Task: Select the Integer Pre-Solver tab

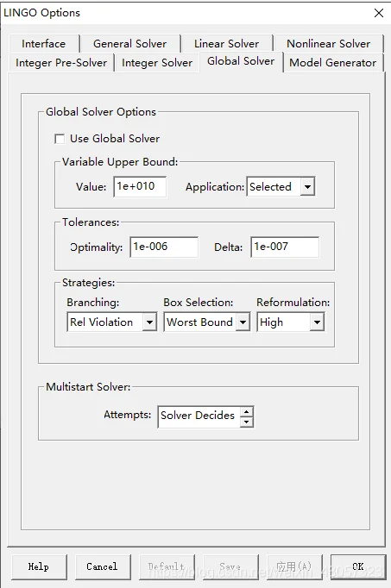Action: click(61, 63)
